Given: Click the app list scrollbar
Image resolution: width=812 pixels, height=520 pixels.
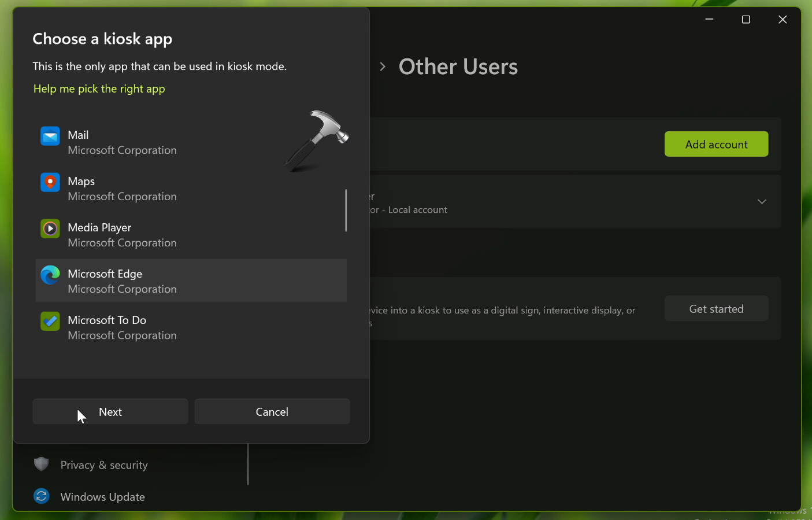Looking at the screenshot, I should pyautogui.click(x=346, y=210).
